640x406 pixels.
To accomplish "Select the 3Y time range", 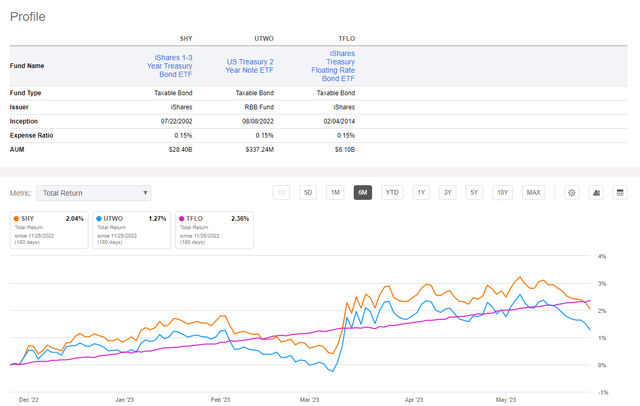I will 448,193.
